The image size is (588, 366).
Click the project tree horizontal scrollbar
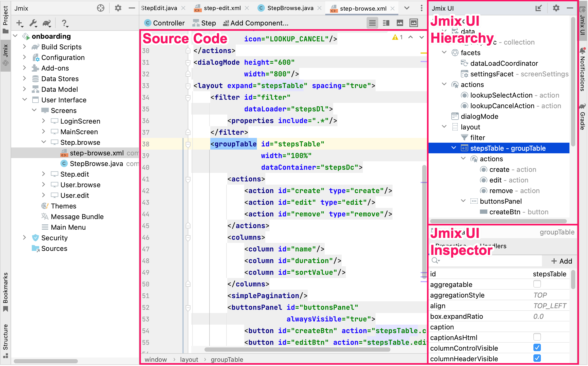[x=46, y=361]
